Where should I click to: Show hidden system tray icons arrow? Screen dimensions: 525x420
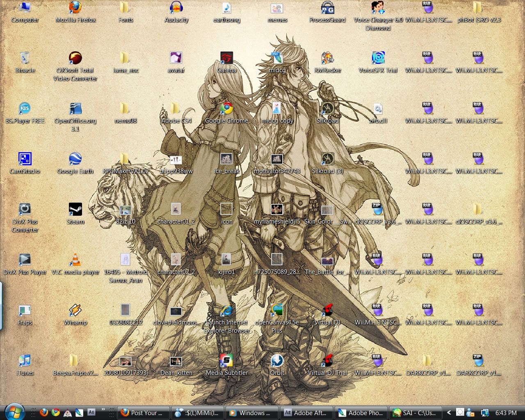(449, 413)
